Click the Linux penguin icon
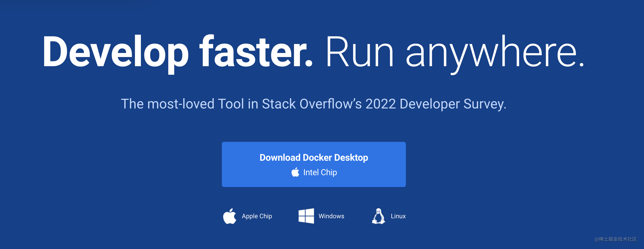The height and width of the screenshot is (249, 644). coord(379,216)
